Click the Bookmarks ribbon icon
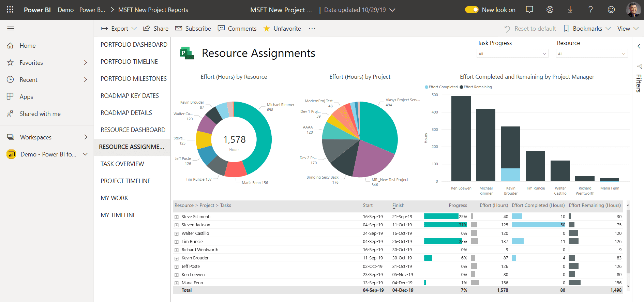The height and width of the screenshot is (302, 644). (566, 28)
